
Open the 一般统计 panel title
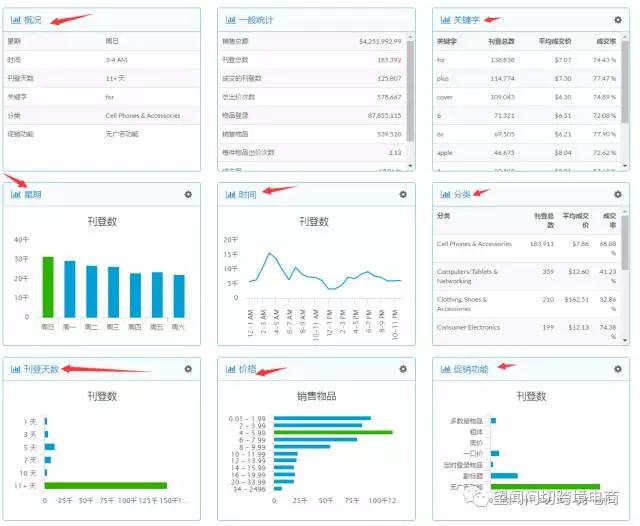click(256, 20)
